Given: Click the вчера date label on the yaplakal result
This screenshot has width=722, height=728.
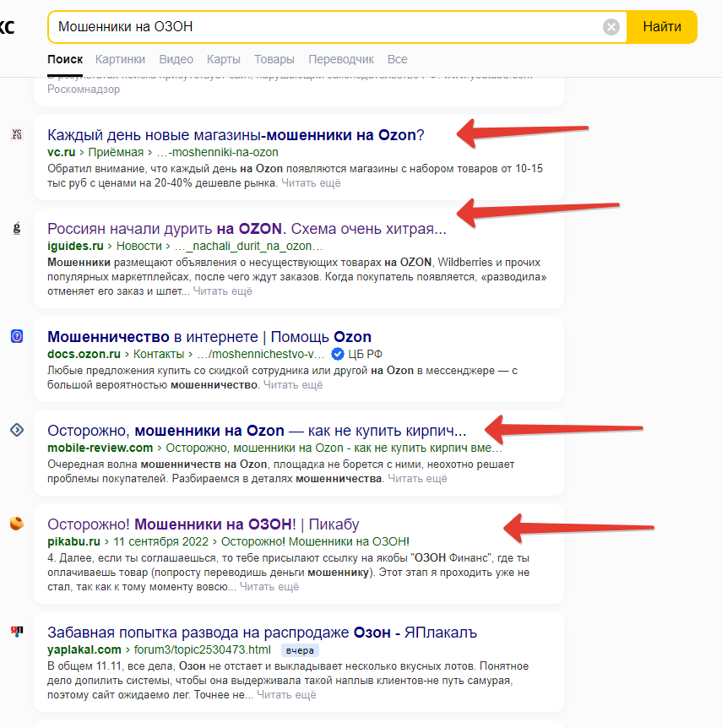Looking at the screenshot, I should [300, 650].
